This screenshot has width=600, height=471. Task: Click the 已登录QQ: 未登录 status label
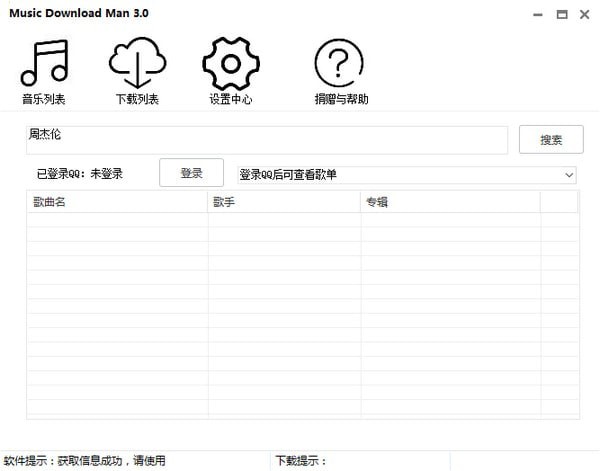click(80, 174)
